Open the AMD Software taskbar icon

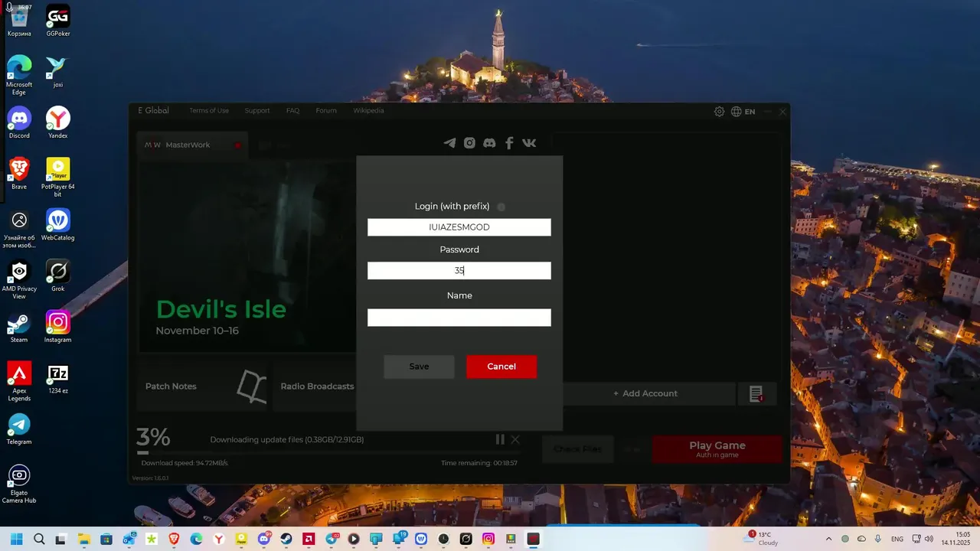pyautogui.click(x=308, y=539)
